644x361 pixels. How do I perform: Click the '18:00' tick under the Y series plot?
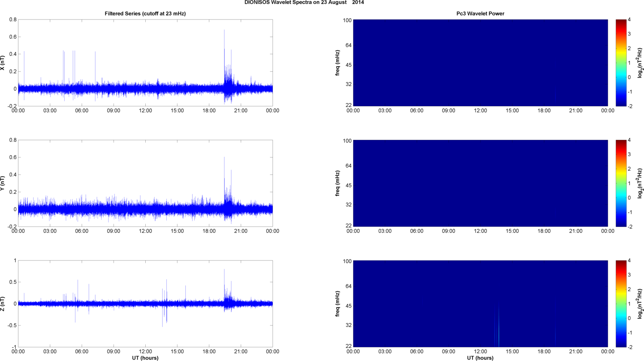click(209, 231)
